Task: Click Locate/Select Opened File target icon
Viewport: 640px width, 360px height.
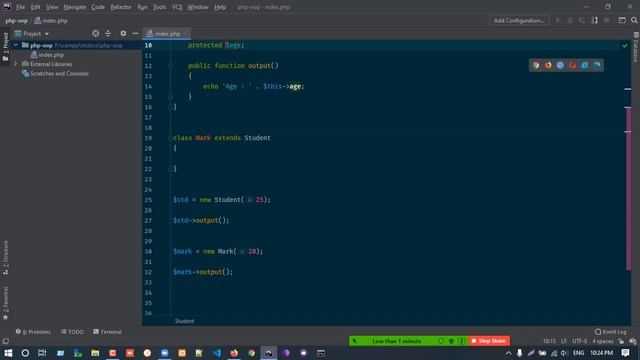Action: click(96, 33)
